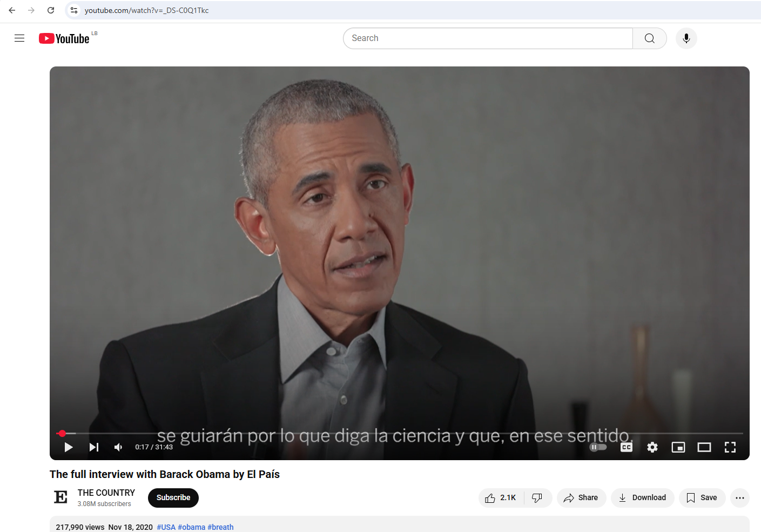Open the Share dialog

pos(581,497)
